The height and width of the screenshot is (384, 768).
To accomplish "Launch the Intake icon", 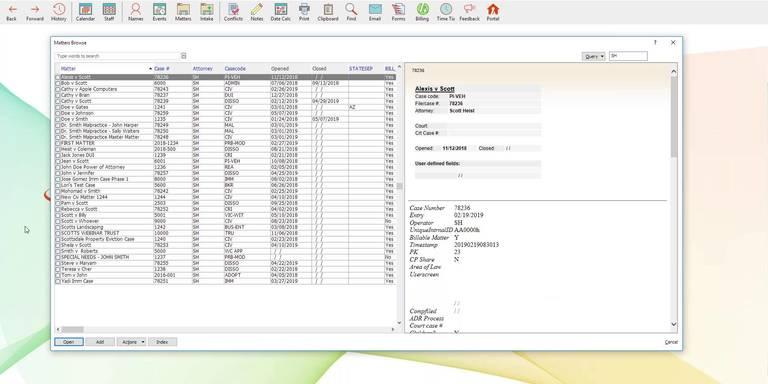I will (207, 12).
